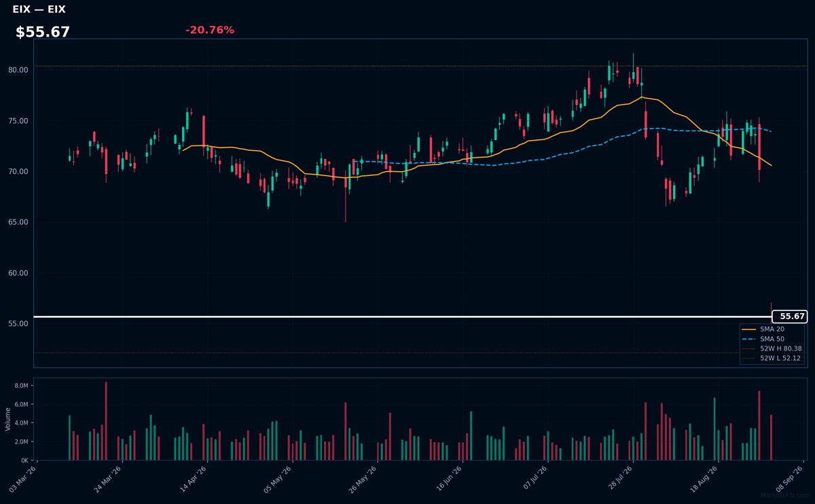Click the 8.0M volume axis label

21,386
